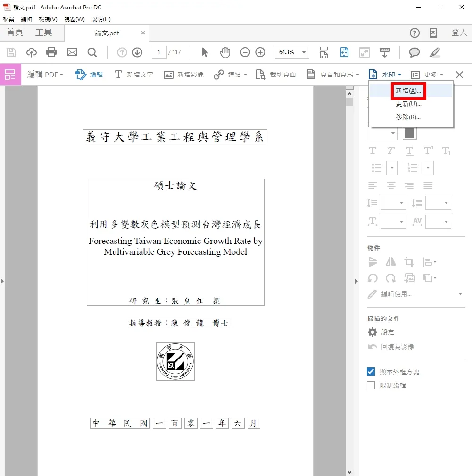Image resolution: width=472 pixels, height=476 pixels.
Task: Click the 登入 sign-in link
Action: 459,33
